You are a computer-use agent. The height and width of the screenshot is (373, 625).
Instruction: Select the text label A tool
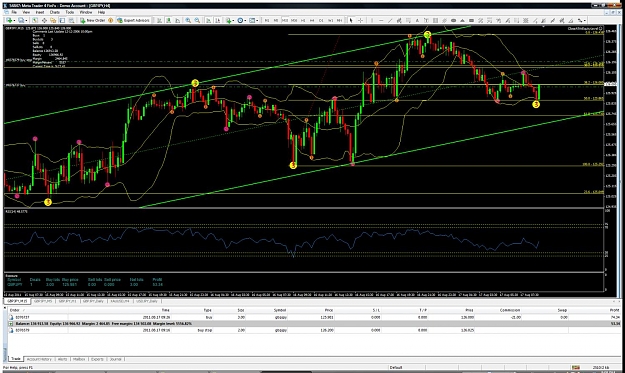click(x=417, y=20)
